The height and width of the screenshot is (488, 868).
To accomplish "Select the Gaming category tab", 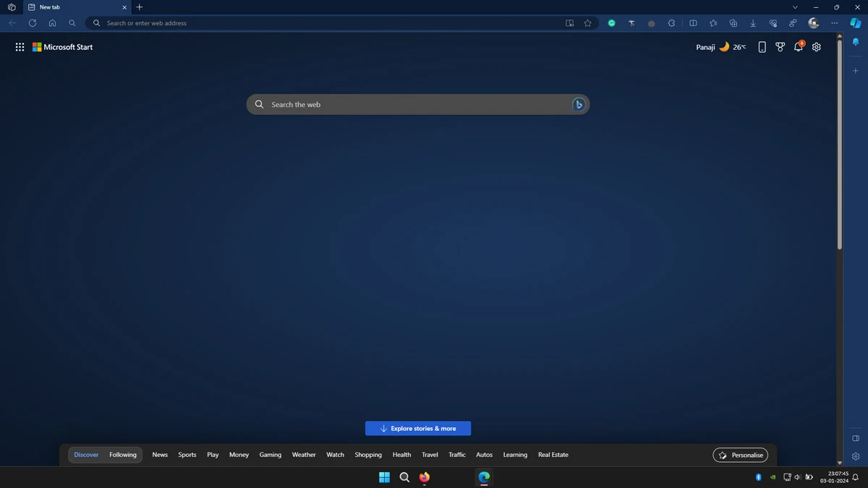I will (x=270, y=455).
